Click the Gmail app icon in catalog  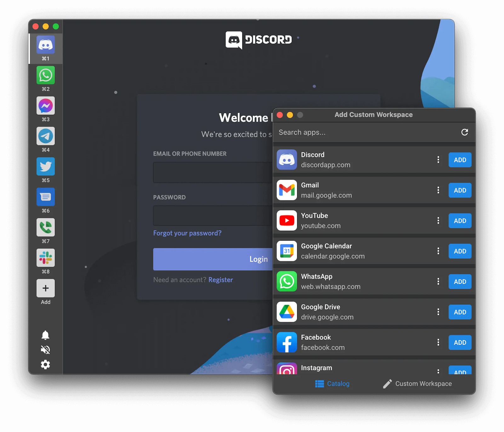pyautogui.click(x=287, y=190)
